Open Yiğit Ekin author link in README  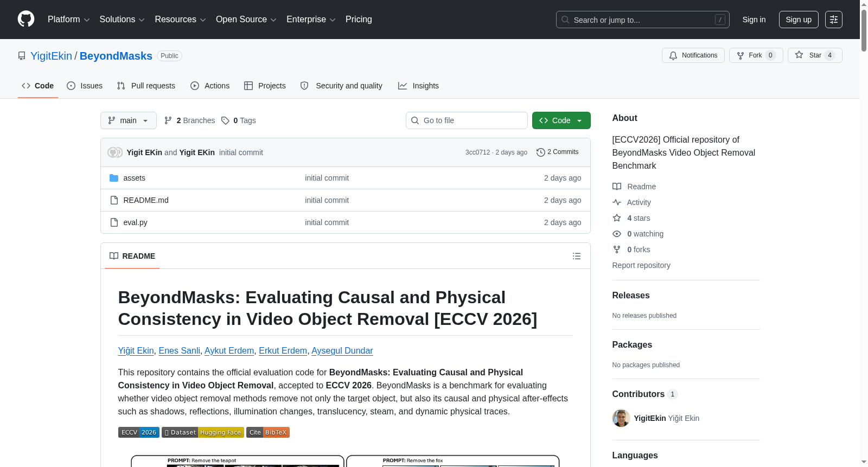[136, 350]
